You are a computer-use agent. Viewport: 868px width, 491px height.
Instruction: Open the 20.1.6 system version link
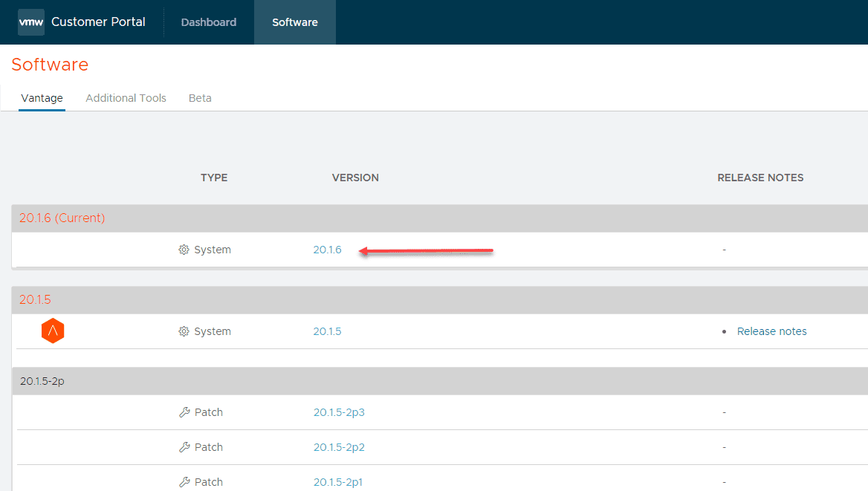coord(327,250)
